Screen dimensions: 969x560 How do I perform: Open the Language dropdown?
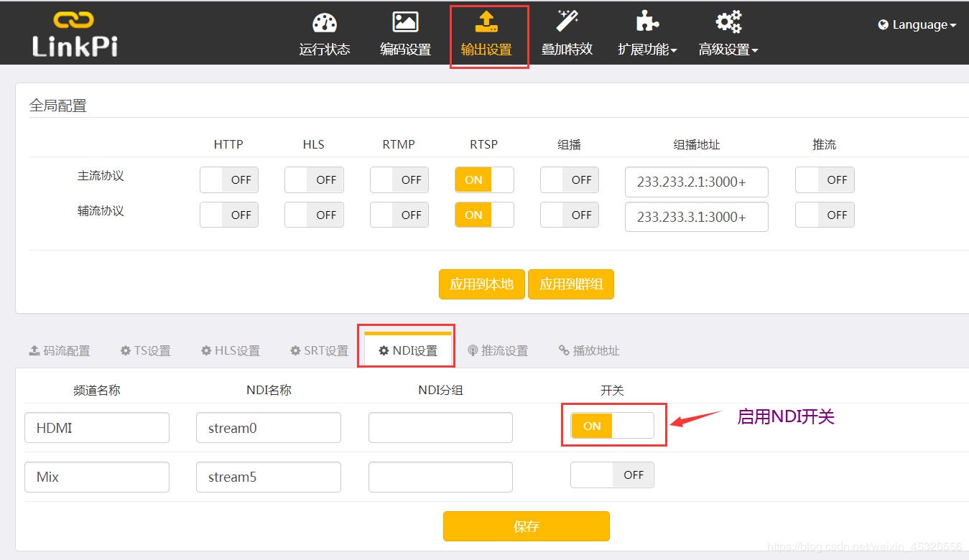point(917,25)
